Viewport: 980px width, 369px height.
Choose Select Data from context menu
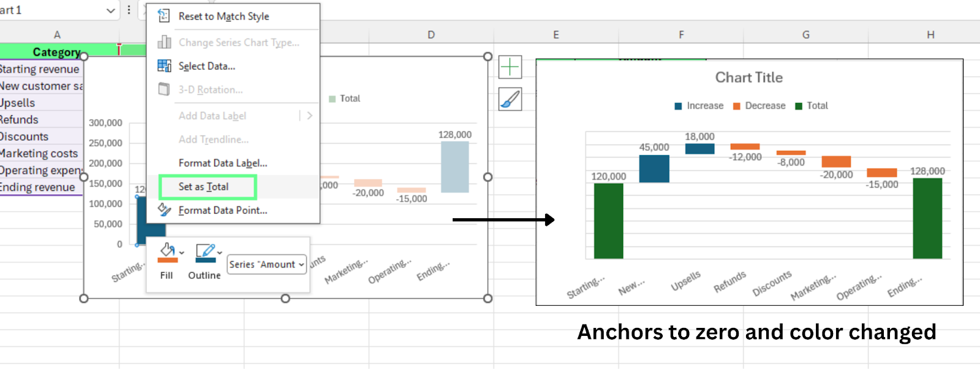206,66
